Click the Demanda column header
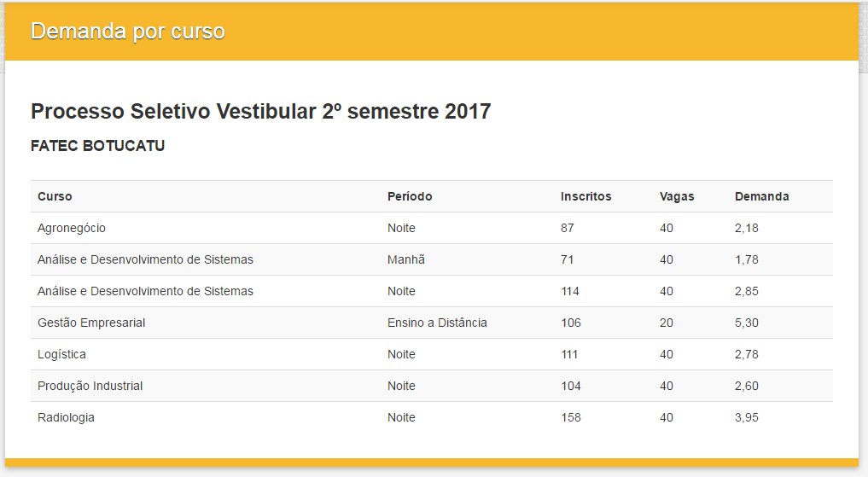The width and height of the screenshot is (868, 477). (761, 196)
